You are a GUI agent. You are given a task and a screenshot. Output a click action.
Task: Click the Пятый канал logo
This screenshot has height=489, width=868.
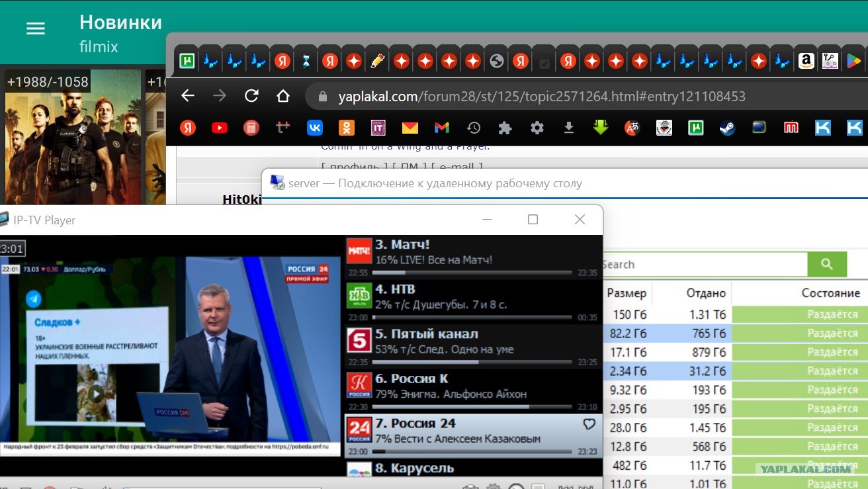359,341
